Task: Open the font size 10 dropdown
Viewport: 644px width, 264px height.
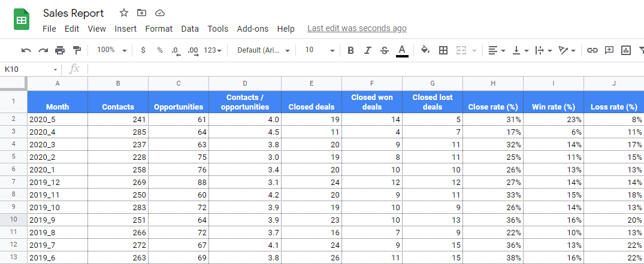Action: pos(320,50)
